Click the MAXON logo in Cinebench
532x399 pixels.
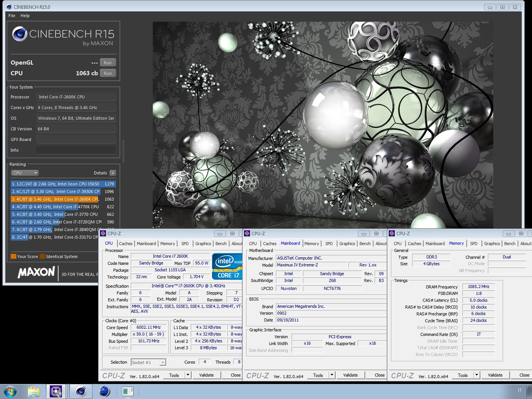pyautogui.click(x=36, y=272)
